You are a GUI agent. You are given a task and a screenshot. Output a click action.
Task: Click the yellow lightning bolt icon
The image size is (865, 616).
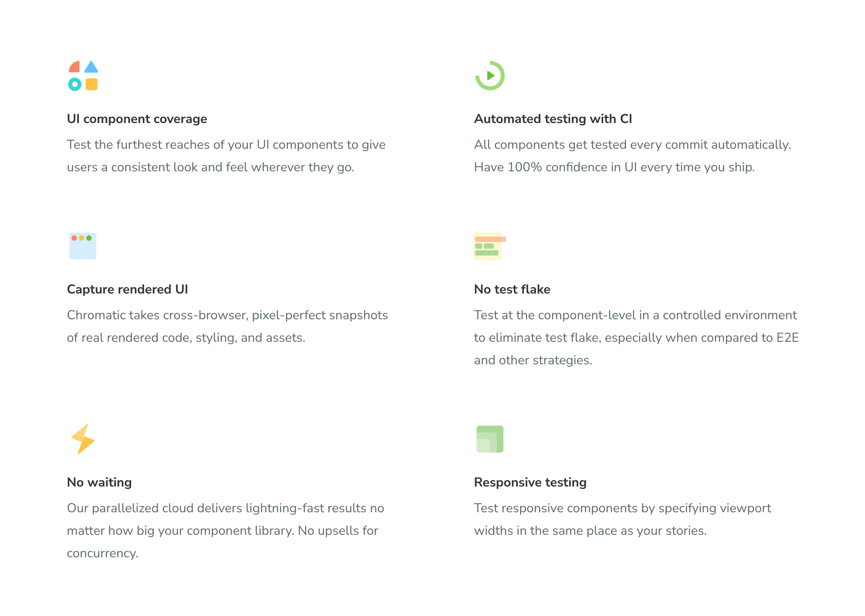pyautogui.click(x=83, y=439)
